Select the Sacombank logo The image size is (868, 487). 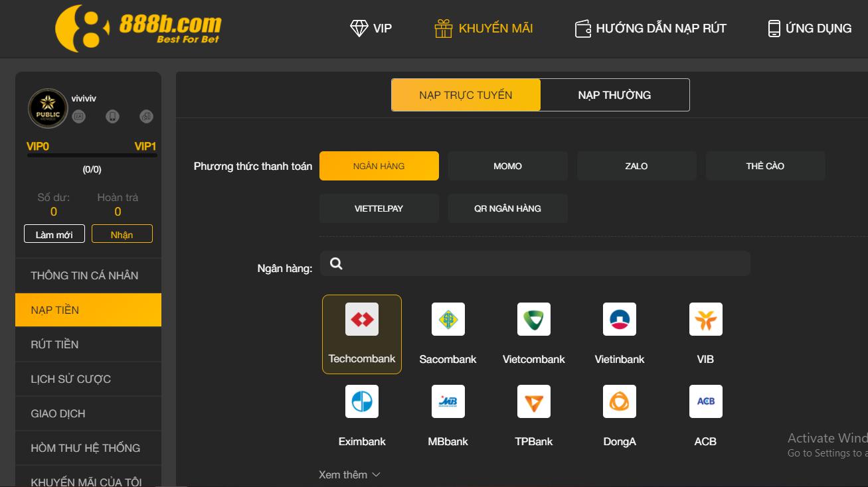[x=448, y=319]
